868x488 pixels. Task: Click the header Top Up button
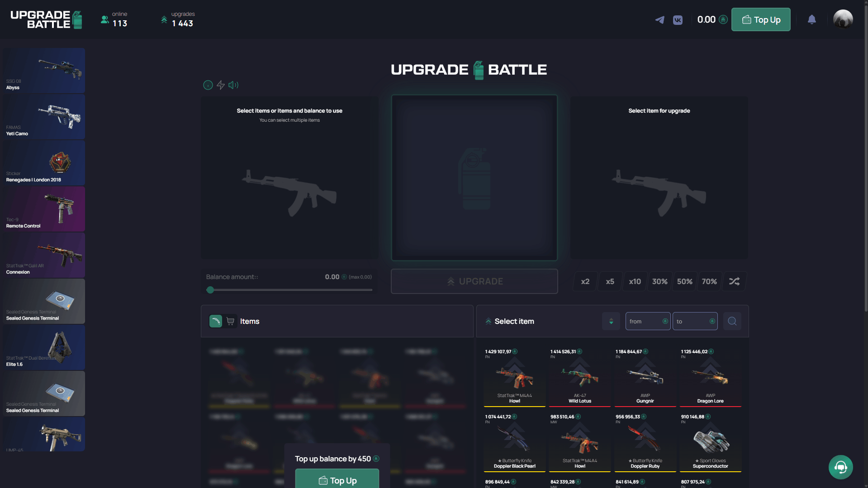761,19
